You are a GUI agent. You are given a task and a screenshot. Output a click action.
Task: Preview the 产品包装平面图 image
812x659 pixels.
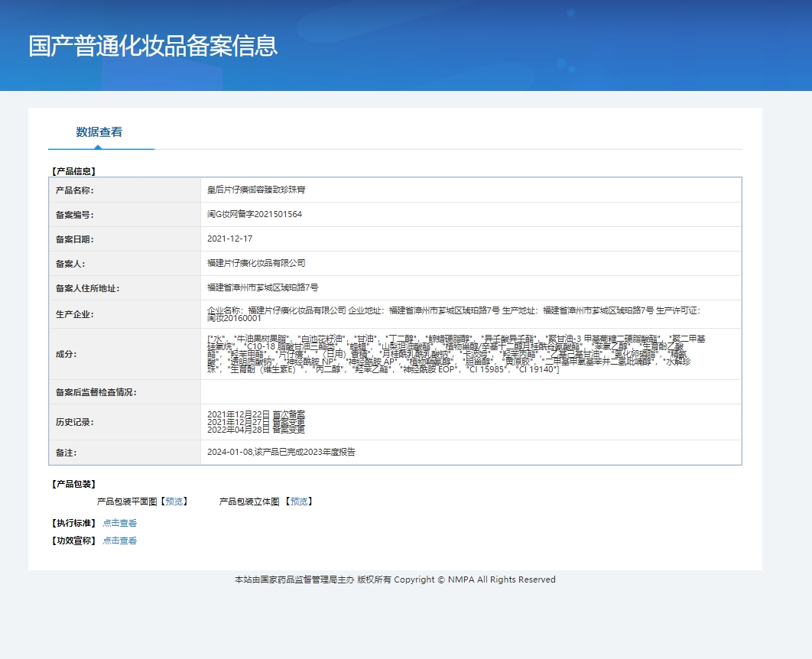[x=174, y=502]
